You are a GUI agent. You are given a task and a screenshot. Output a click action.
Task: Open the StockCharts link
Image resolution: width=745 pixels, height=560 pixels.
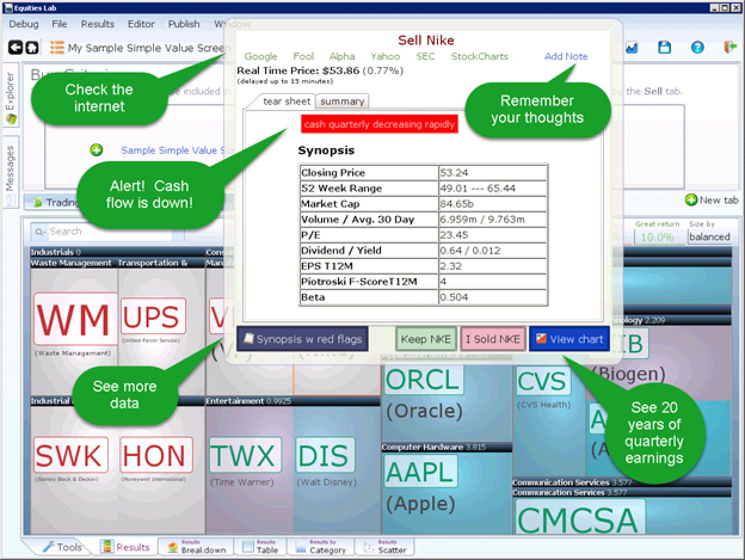coord(479,56)
